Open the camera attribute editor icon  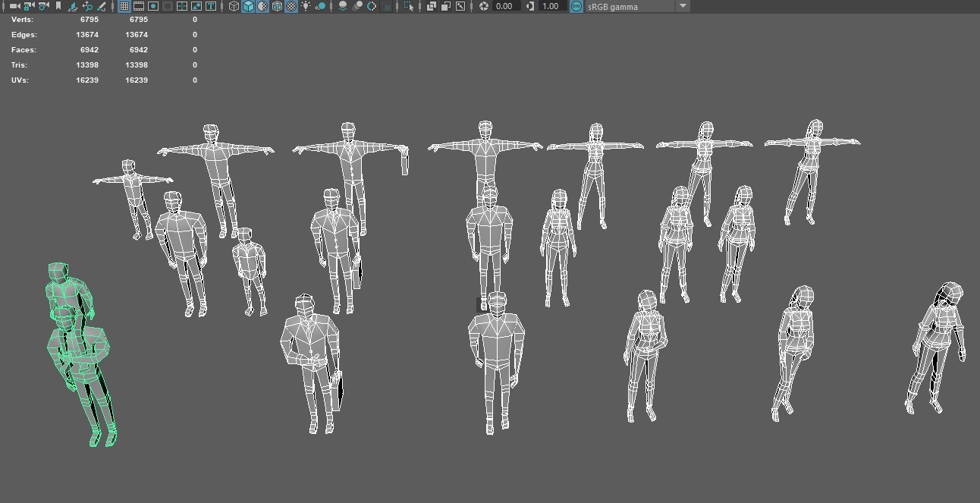coord(42,6)
